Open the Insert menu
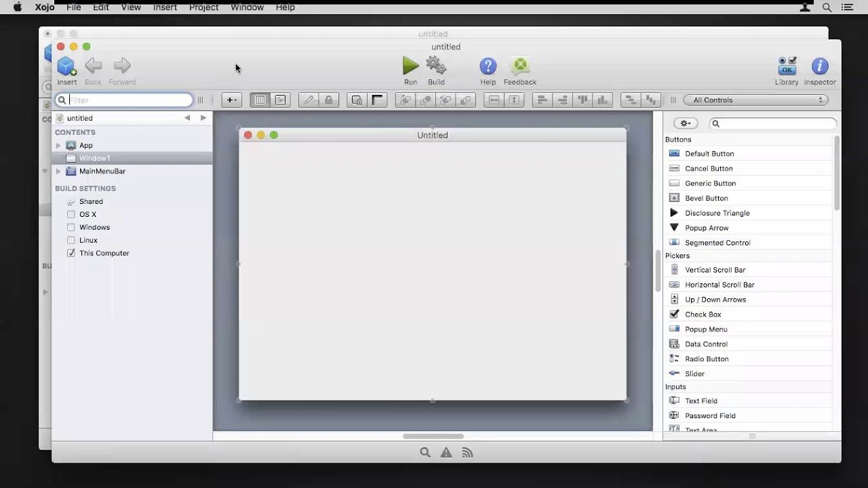The image size is (868, 488). click(x=165, y=7)
